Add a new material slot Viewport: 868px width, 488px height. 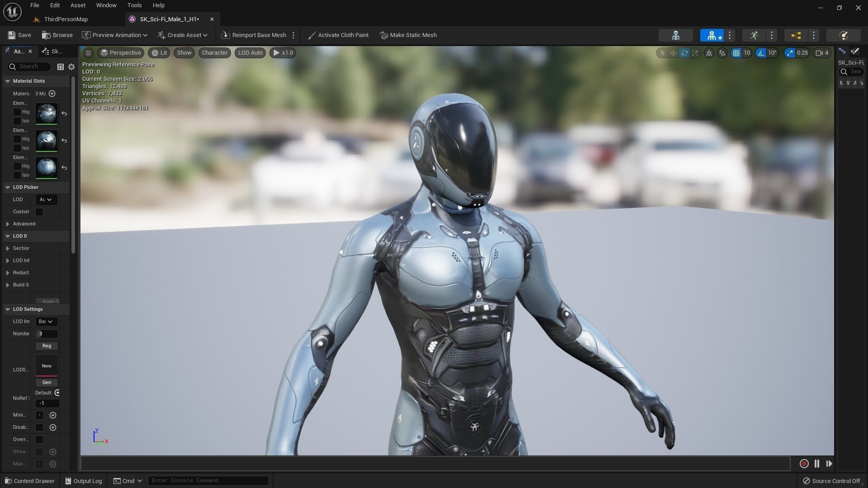52,94
